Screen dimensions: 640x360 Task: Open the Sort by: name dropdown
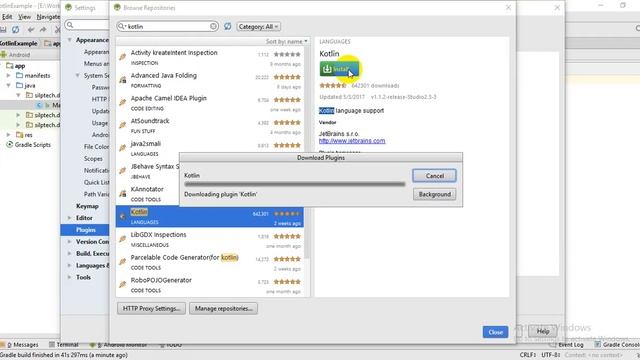(x=287, y=42)
